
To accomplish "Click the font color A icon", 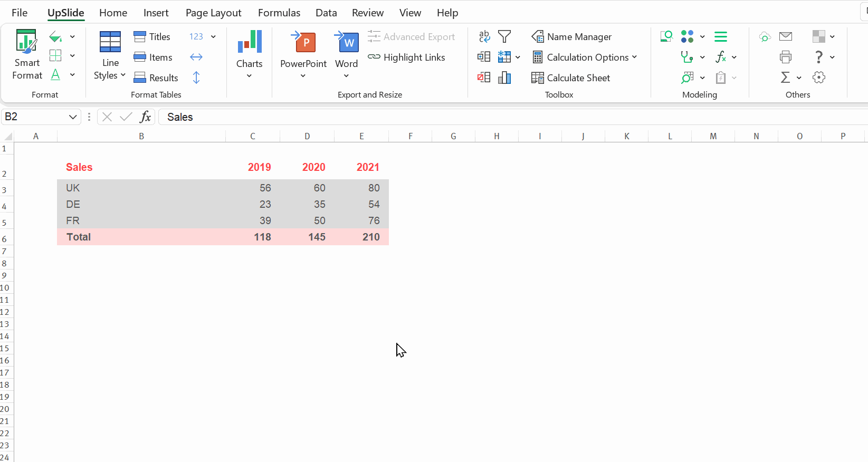I will (55, 75).
